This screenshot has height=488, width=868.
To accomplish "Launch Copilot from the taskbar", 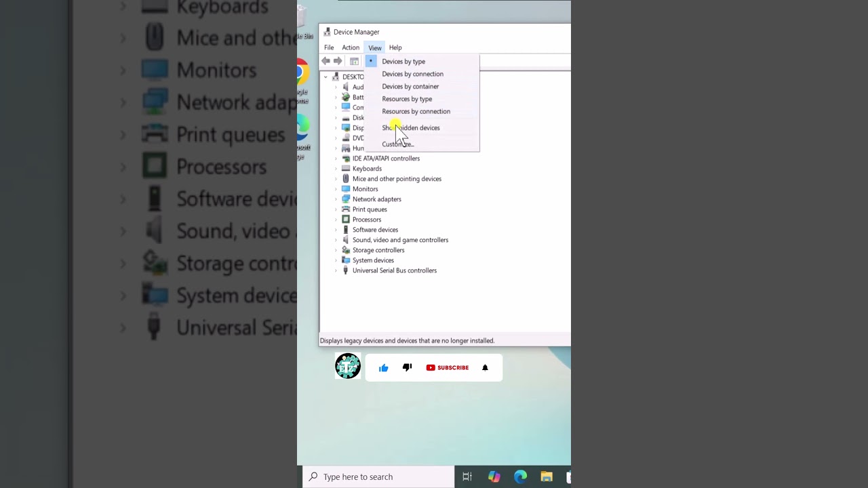I will pos(494,476).
